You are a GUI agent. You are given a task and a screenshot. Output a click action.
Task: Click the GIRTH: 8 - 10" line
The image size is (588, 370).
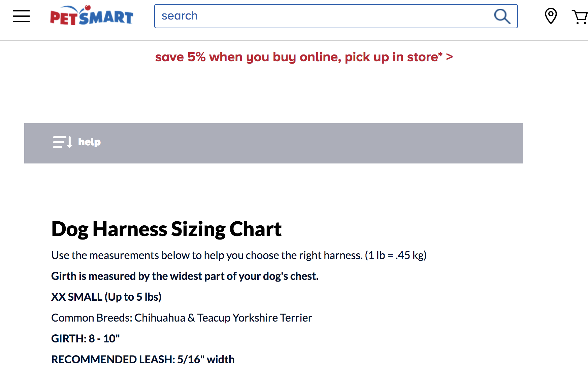(x=86, y=339)
